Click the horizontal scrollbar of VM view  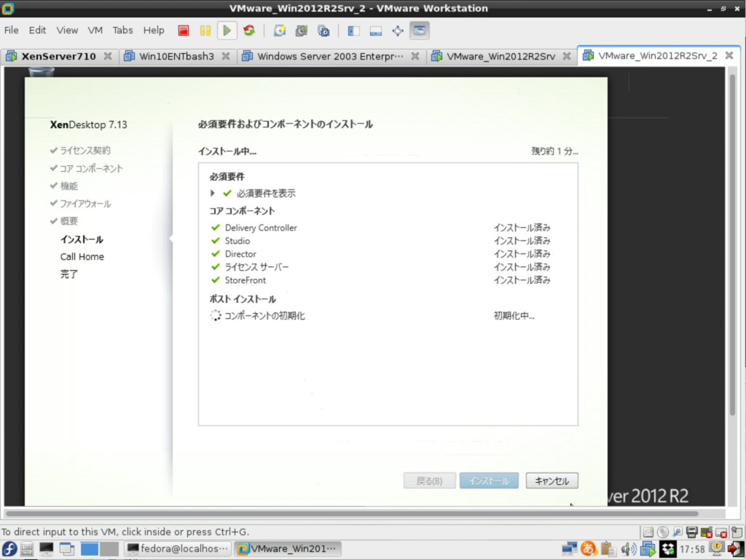point(352,513)
